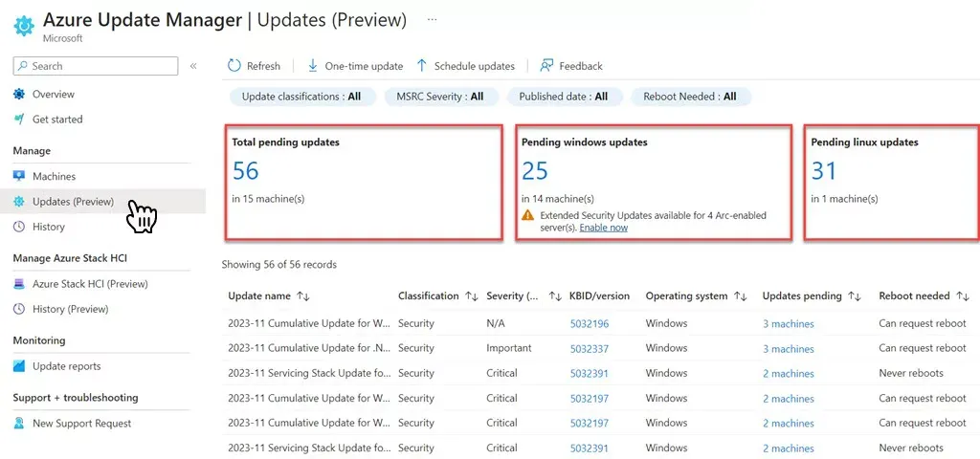Viewport: 980px width, 459px height.
Task: Click One-time update button
Action: tap(355, 66)
